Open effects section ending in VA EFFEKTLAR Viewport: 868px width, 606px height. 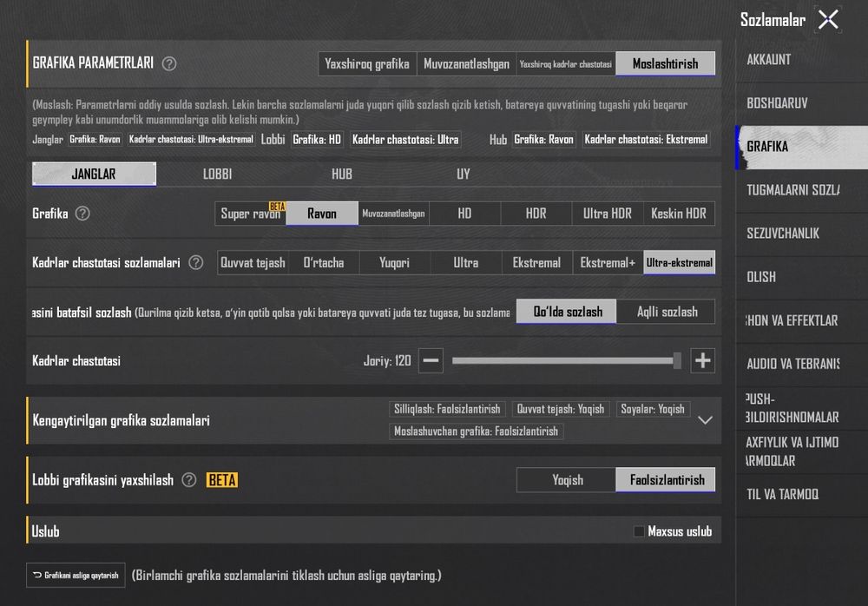click(x=801, y=320)
